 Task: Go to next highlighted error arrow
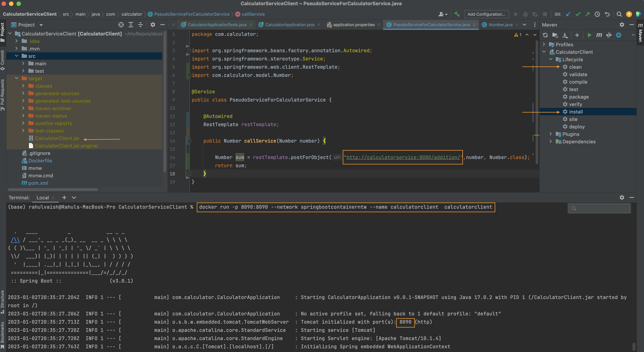[x=535, y=35]
